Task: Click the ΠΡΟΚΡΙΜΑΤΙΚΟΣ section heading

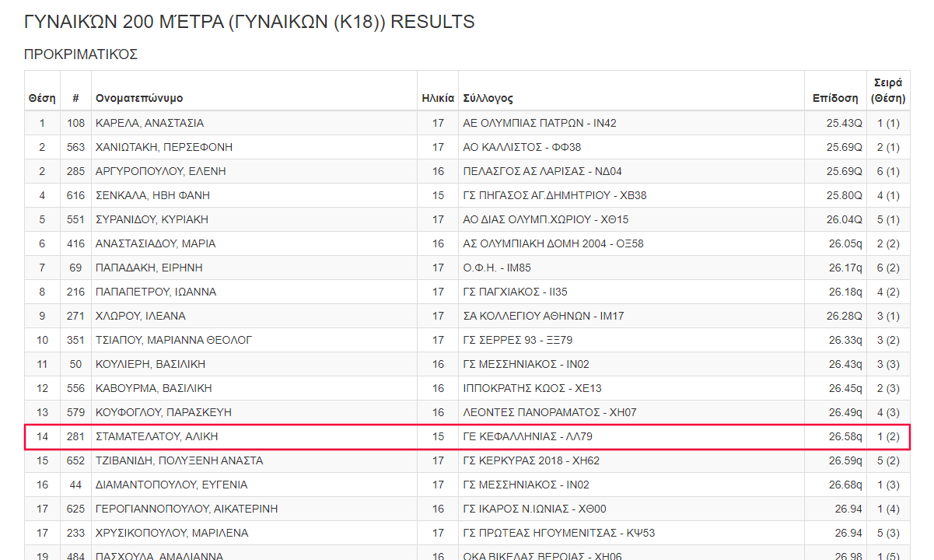Action: pos(81,54)
